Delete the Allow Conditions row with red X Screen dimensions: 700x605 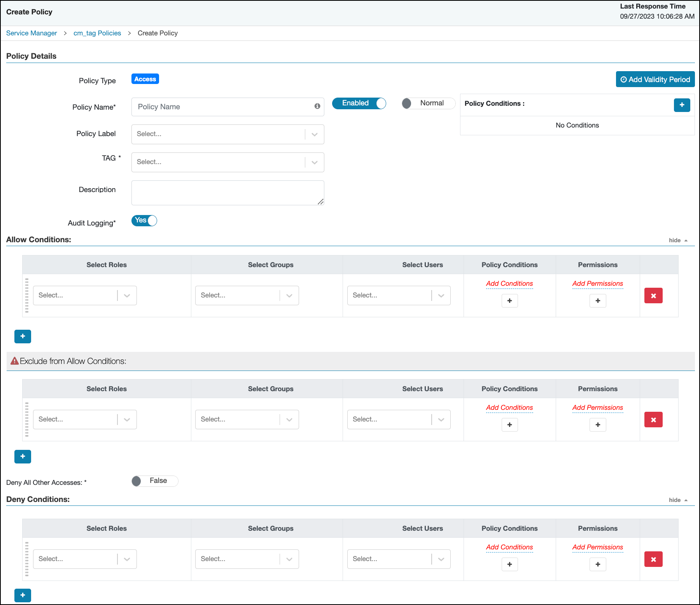point(653,296)
